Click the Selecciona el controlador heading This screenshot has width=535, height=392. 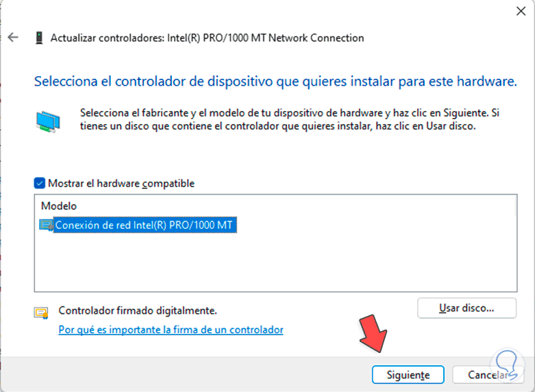click(x=275, y=82)
